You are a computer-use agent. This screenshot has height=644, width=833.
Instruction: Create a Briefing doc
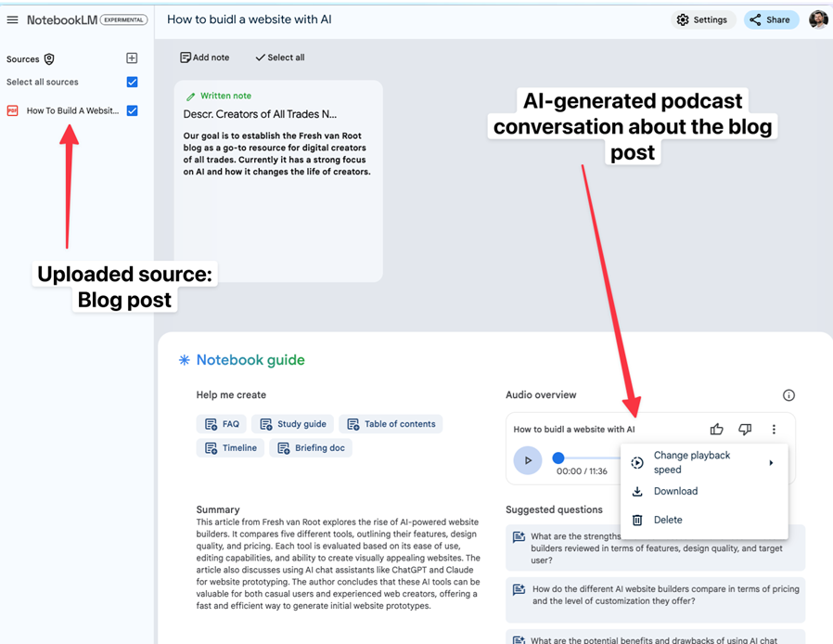coord(311,448)
